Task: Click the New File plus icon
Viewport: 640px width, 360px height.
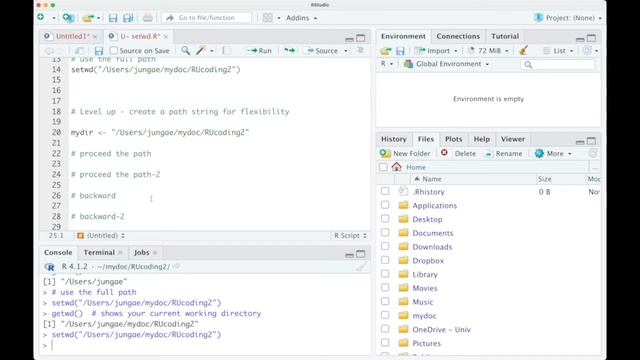Action: pyautogui.click(x=41, y=17)
